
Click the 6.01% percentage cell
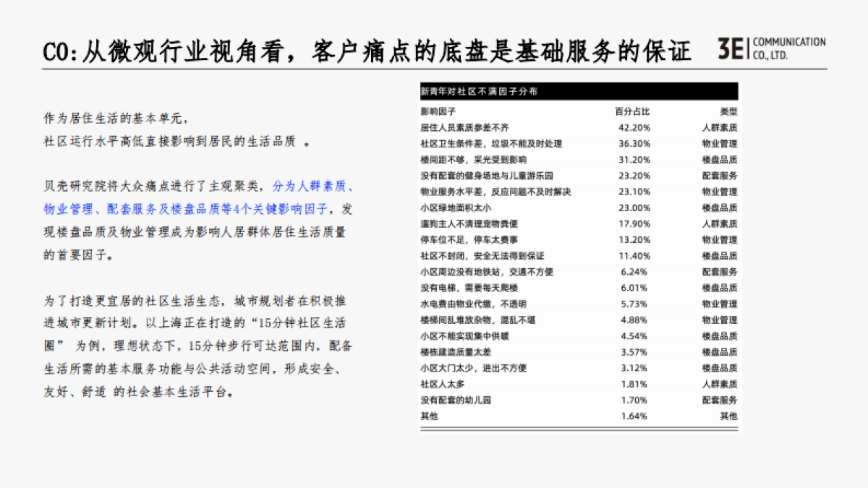634,288
